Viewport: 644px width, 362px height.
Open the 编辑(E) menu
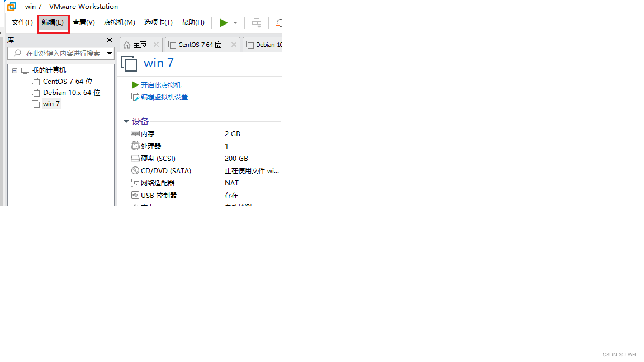53,22
